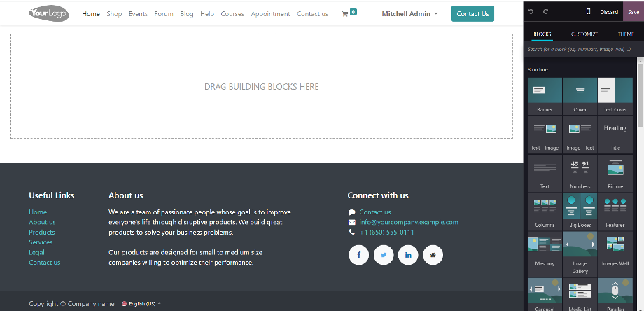This screenshot has height=311, width=644.
Task: Pick the Carousel block
Action: tap(545, 294)
